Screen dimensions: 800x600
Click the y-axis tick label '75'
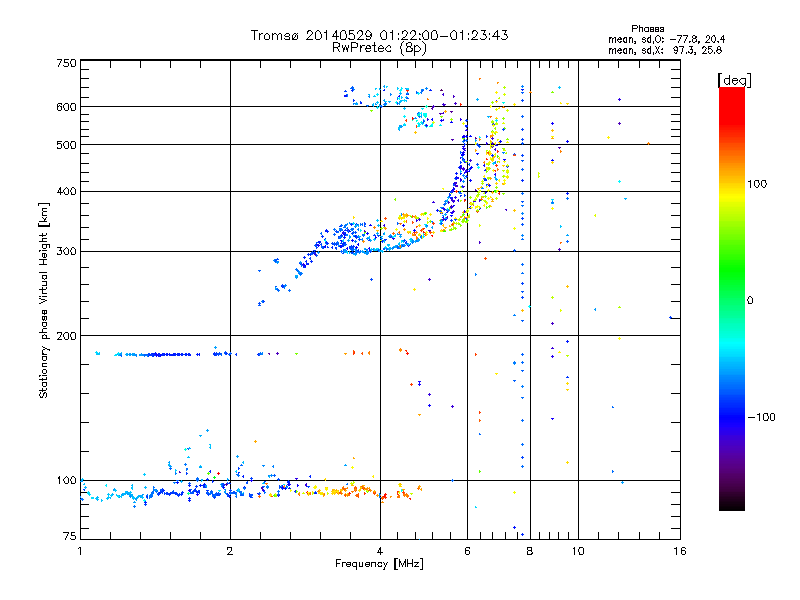point(70,536)
